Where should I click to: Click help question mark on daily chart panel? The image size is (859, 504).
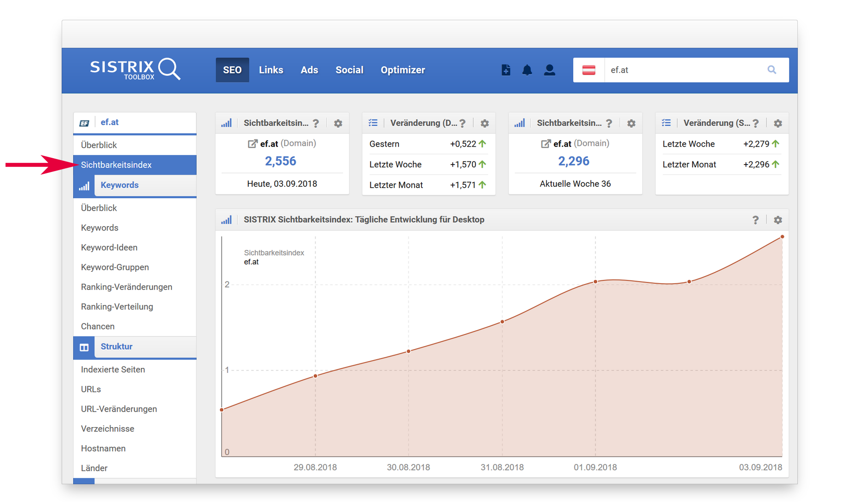(x=755, y=220)
